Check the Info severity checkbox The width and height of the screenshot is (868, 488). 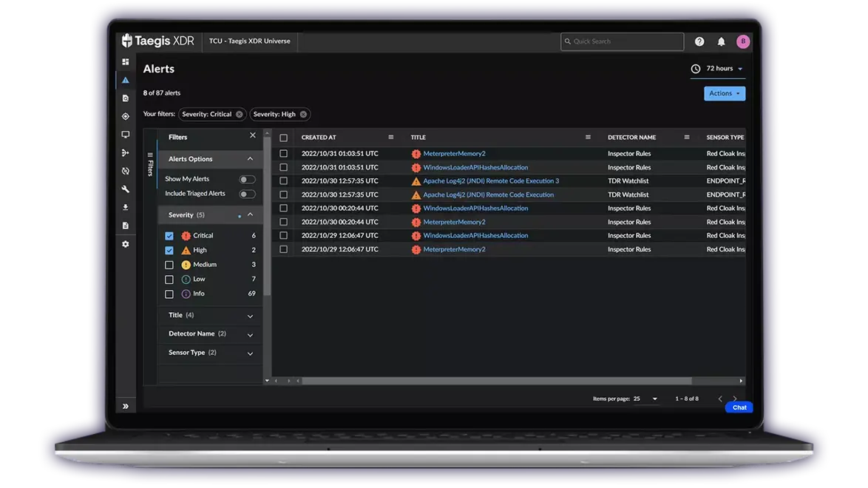click(x=169, y=294)
